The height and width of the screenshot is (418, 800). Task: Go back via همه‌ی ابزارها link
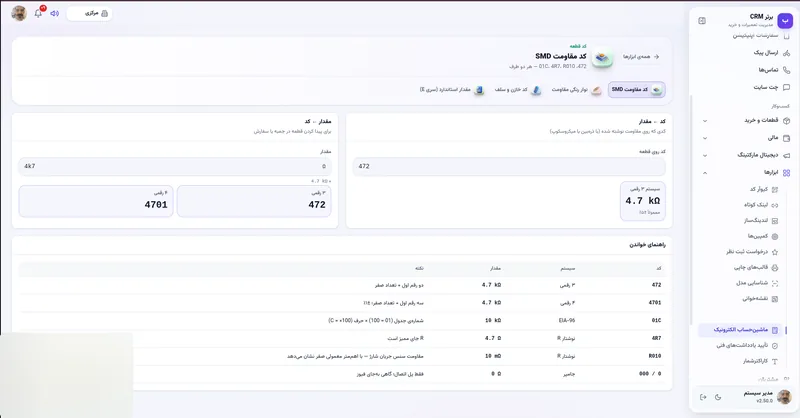click(x=641, y=57)
